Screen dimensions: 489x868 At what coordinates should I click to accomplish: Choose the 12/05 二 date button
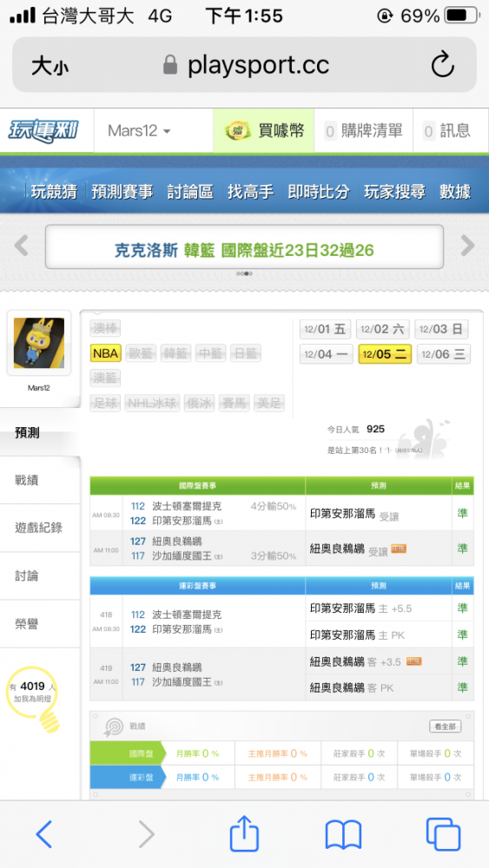pyautogui.click(x=385, y=354)
